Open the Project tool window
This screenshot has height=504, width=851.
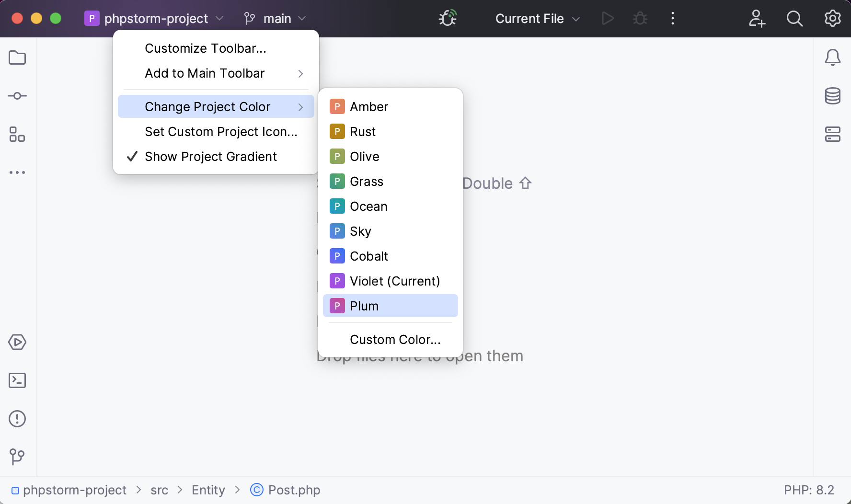coord(17,57)
